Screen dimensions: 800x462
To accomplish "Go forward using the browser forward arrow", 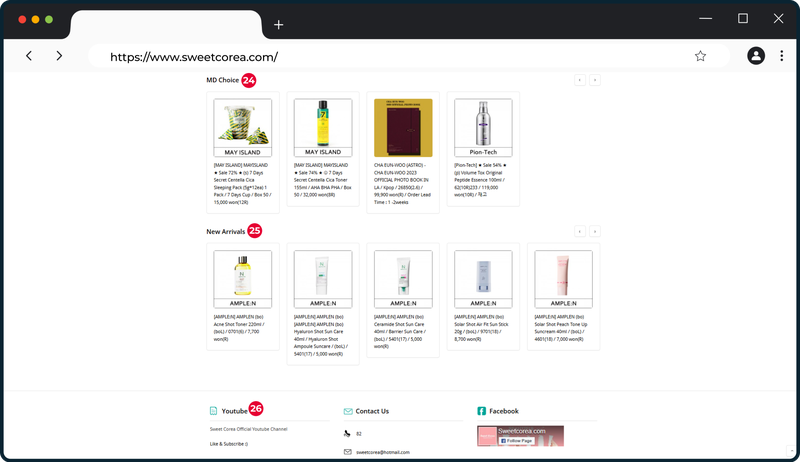I will 59,56.
